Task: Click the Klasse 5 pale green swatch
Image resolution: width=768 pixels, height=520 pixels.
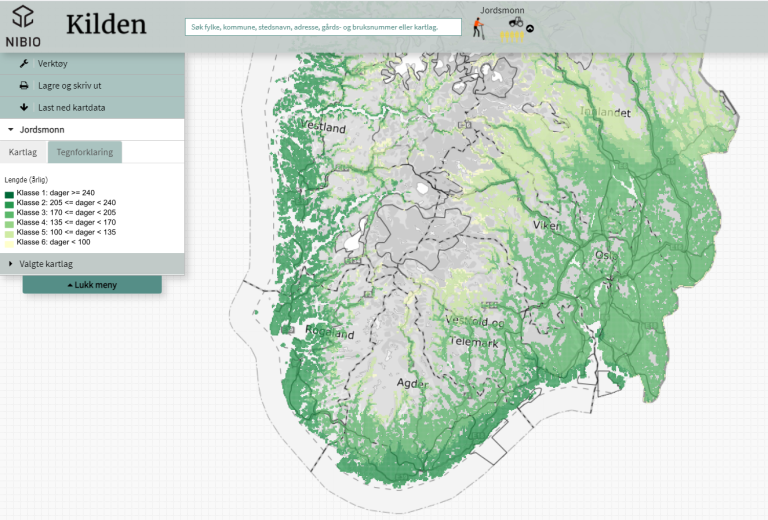Action: [9, 233]
